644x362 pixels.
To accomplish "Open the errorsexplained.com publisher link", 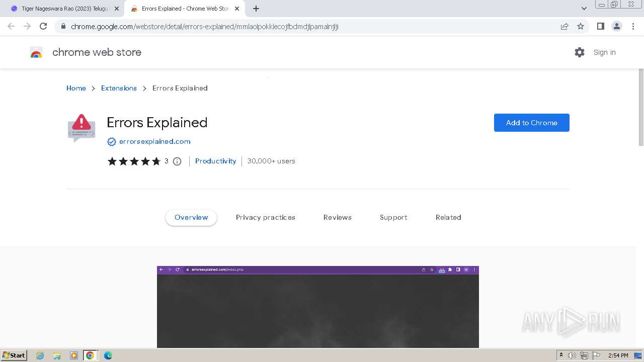I will 154,142.
